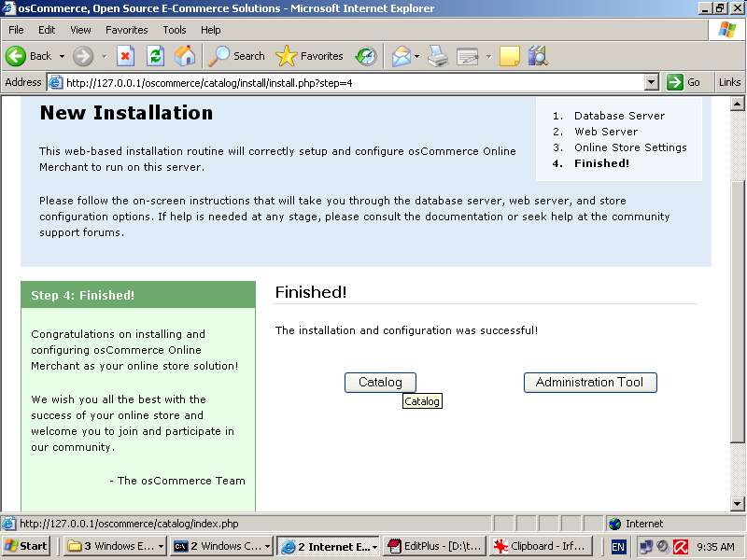Click the Catalog button
The image size is (747, 560).
click(380, 382)
